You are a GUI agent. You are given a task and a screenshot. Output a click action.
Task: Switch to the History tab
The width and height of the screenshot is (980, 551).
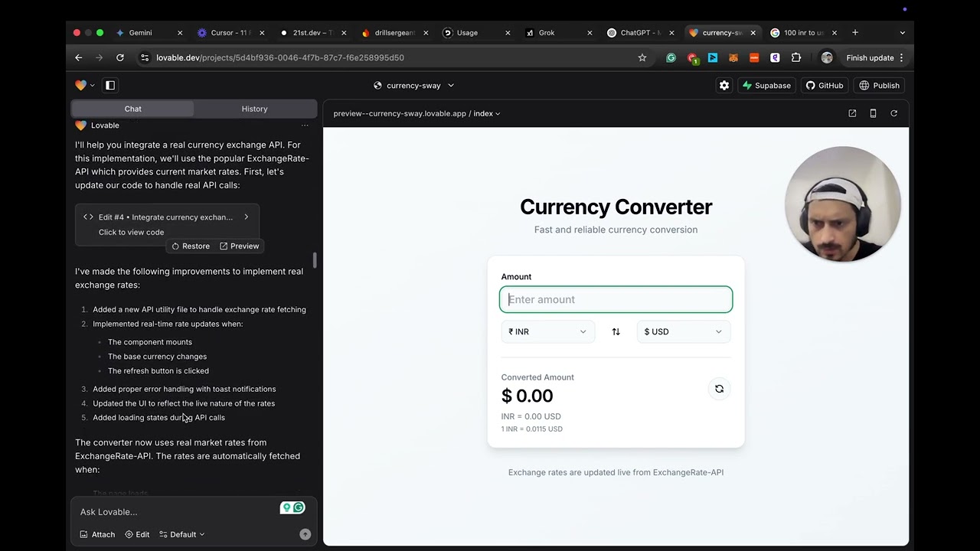click(x=254, y=109)
